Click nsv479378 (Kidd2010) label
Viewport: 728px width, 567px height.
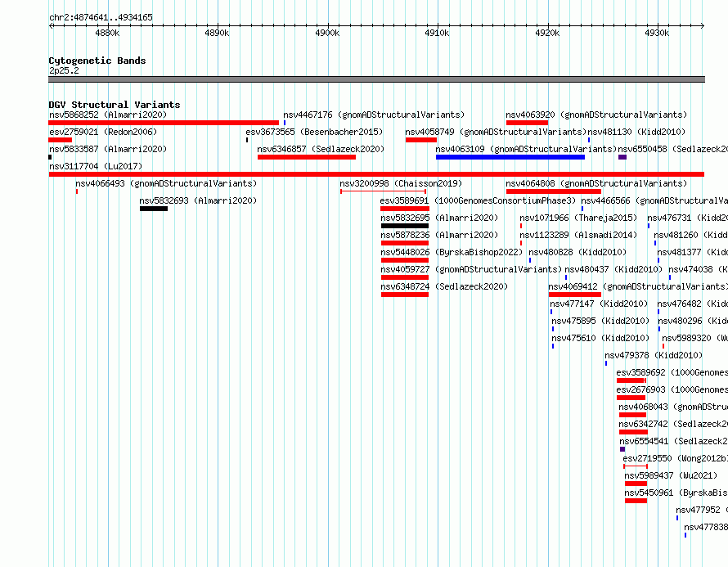[654, 355]
